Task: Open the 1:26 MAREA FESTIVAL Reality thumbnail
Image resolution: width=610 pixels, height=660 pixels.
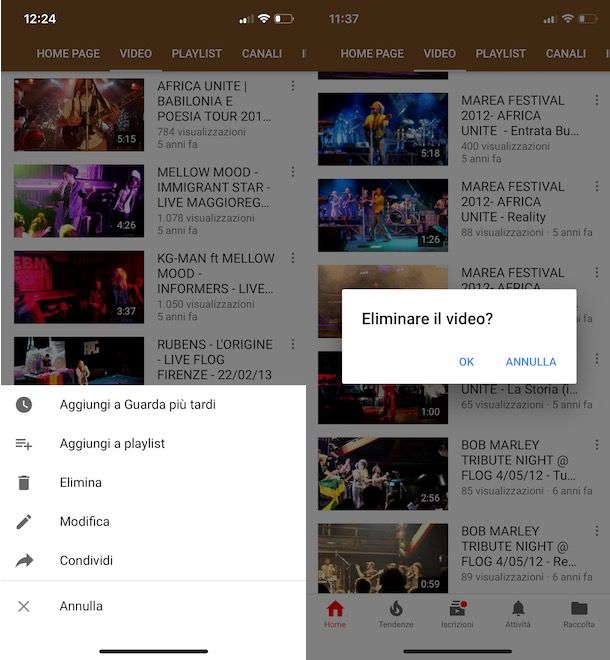Action: click(383, 215)
